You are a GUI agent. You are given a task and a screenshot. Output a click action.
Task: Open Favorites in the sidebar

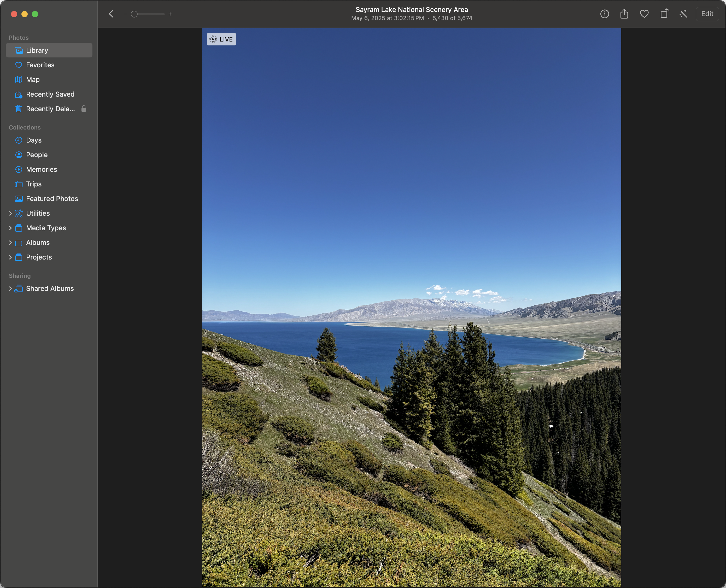(x=40, y=65)
